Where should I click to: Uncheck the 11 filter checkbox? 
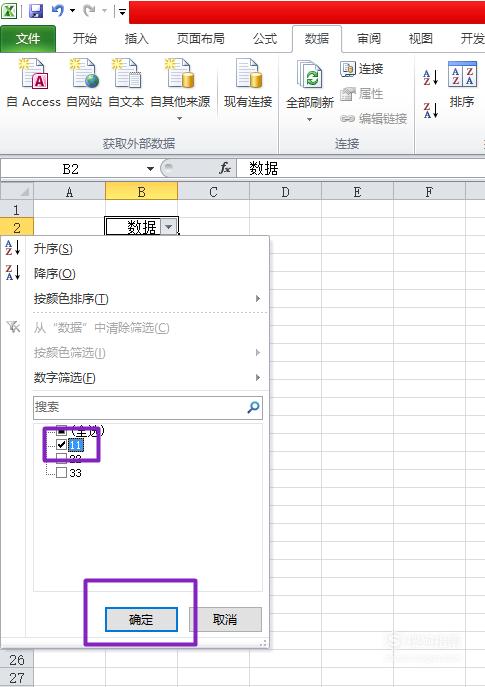point(62,445)
